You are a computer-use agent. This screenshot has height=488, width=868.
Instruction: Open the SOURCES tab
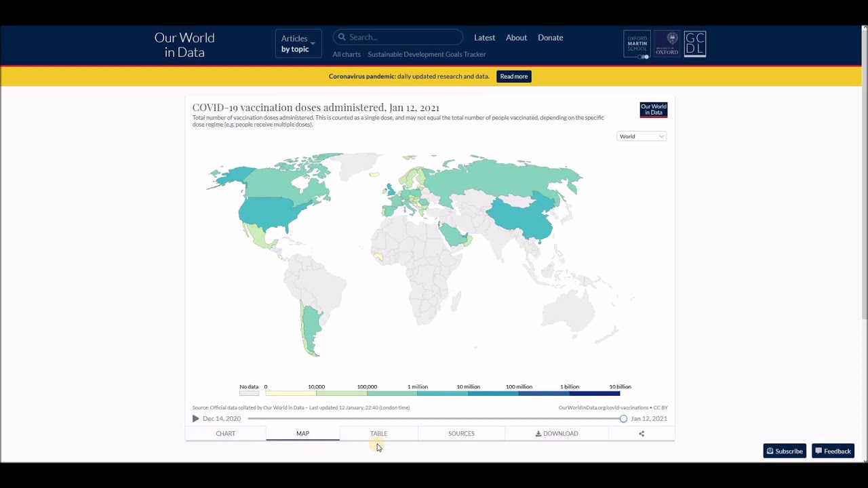pyautogui.click(x=461, y=434)
